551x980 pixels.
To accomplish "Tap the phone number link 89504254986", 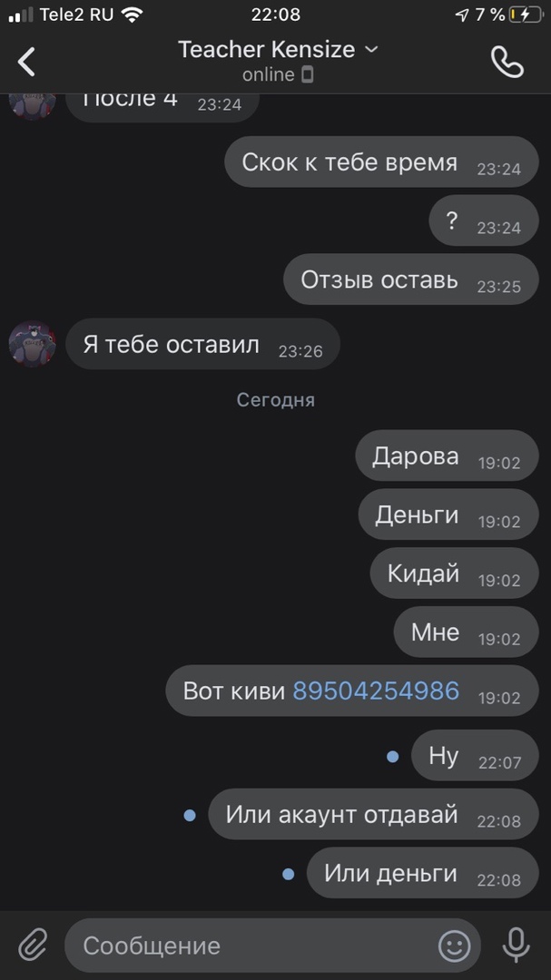I will tap(376, 691).
